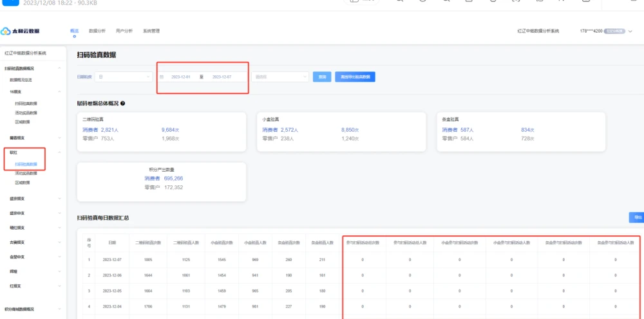The image size is (644, 319).
Task: Collapse the 扫码验真数据概况 sidebar section
Action: 59,68
